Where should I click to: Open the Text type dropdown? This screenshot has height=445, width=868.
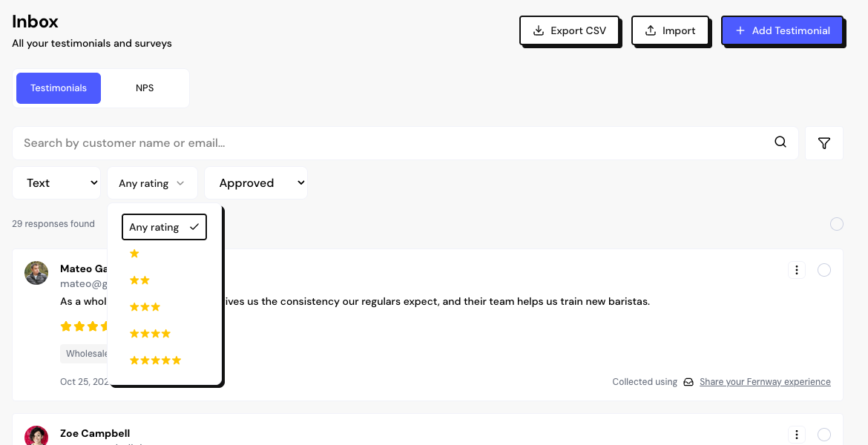[x=56, y=183]
